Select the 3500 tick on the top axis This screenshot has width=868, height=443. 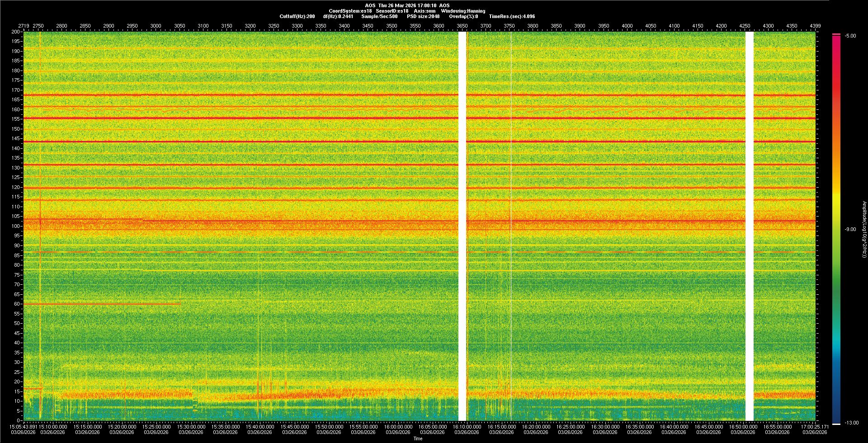tap(392, 26)
